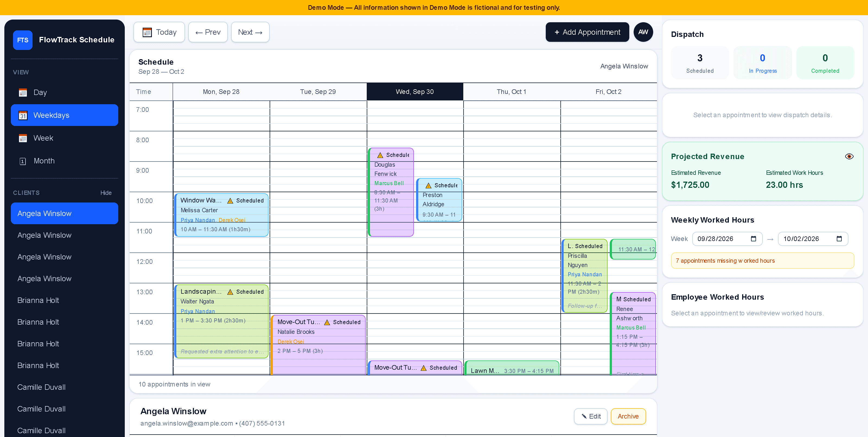Click the pencil icon on Edit button

584,416
